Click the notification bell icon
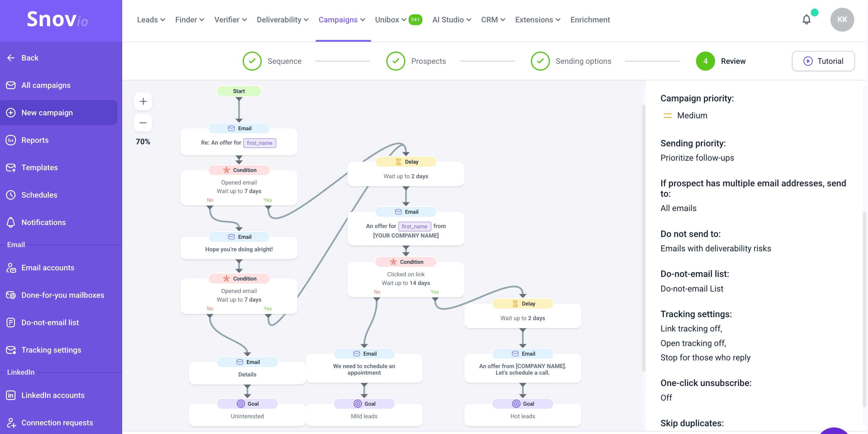 coord(806,19)
